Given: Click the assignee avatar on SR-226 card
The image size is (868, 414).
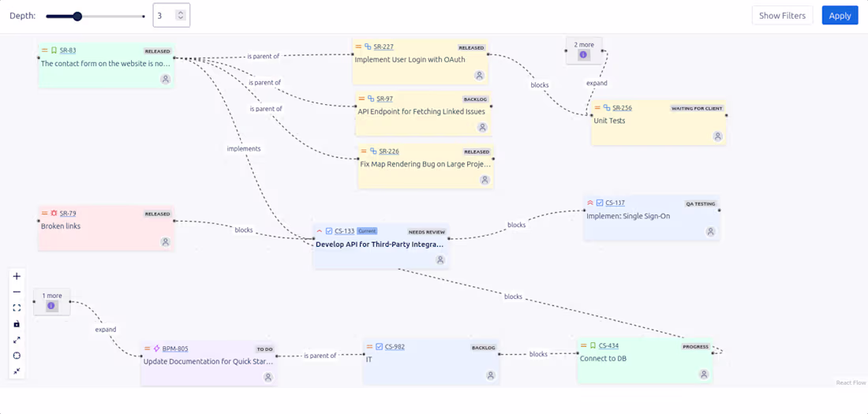Looking at the screenshot, I should [485, 180].
